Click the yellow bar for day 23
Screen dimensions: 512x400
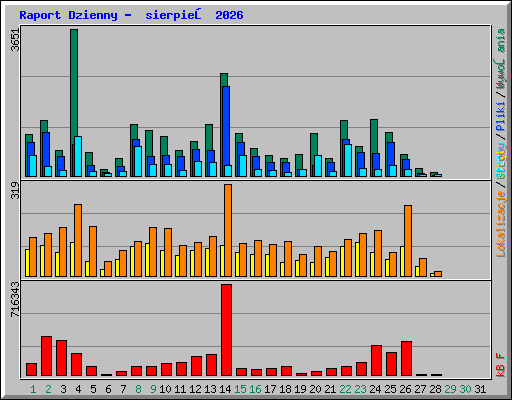(357, 259)
